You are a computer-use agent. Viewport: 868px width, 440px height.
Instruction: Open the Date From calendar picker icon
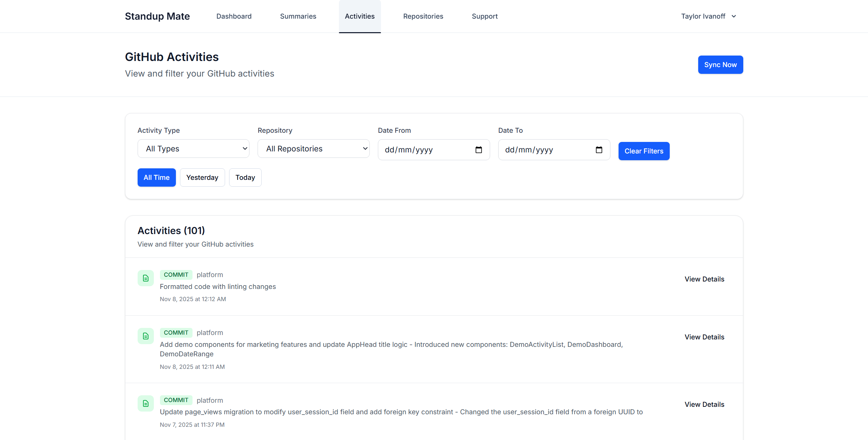(478, 150)
